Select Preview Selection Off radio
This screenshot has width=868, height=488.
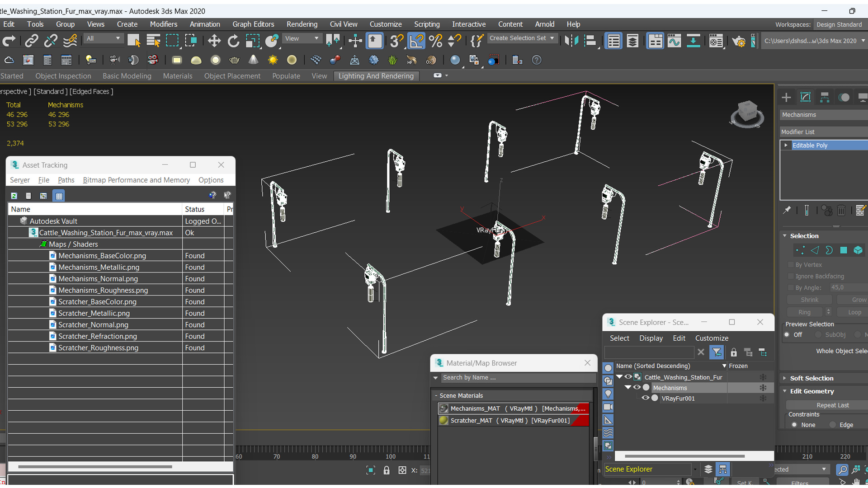tap(787, 335)
